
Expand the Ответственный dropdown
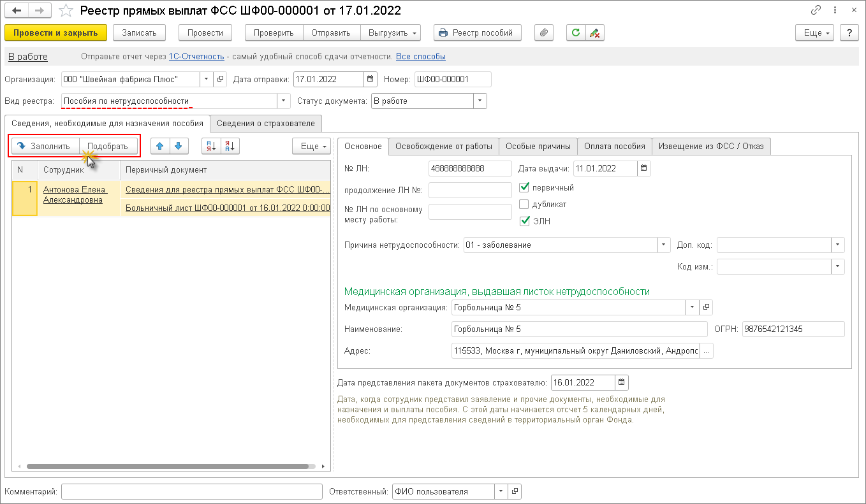click(x=501, y=491)
